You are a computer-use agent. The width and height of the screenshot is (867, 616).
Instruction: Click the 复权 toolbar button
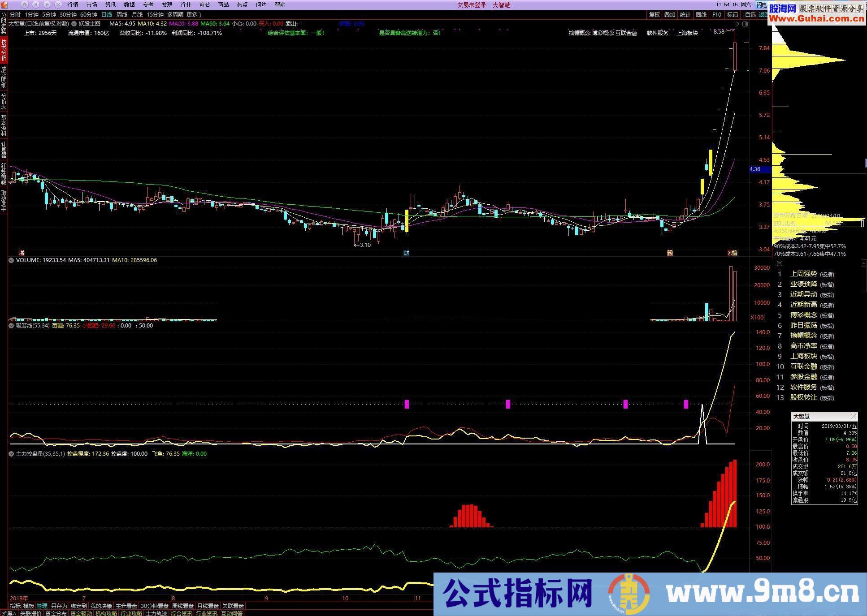[x=655, y=15]
